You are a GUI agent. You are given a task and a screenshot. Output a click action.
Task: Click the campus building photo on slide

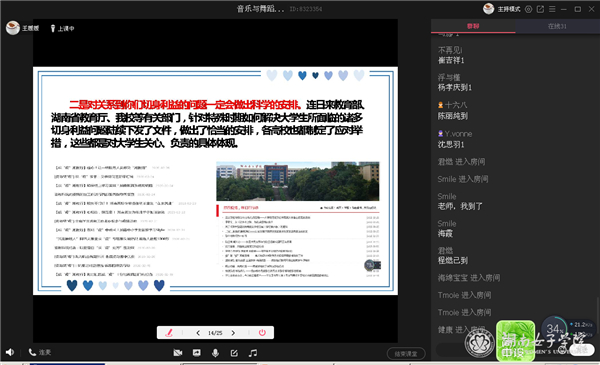pos(298,181)
